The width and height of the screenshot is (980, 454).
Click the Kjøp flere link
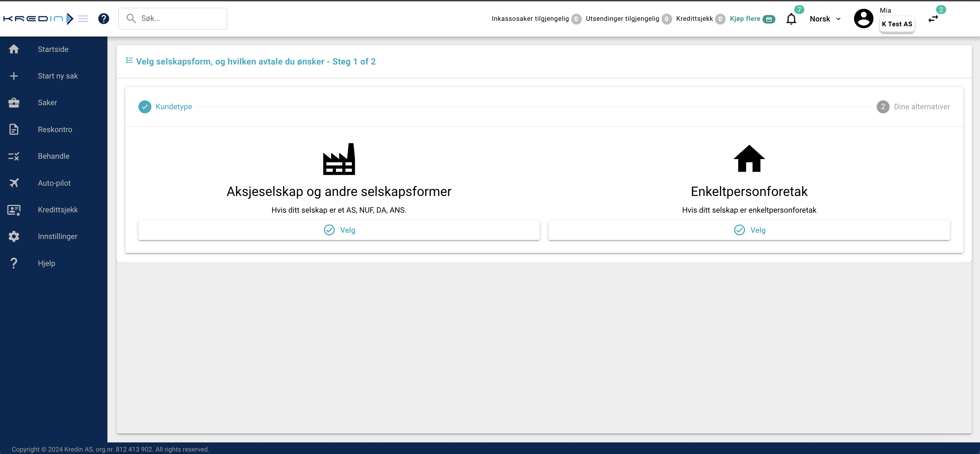745,19
